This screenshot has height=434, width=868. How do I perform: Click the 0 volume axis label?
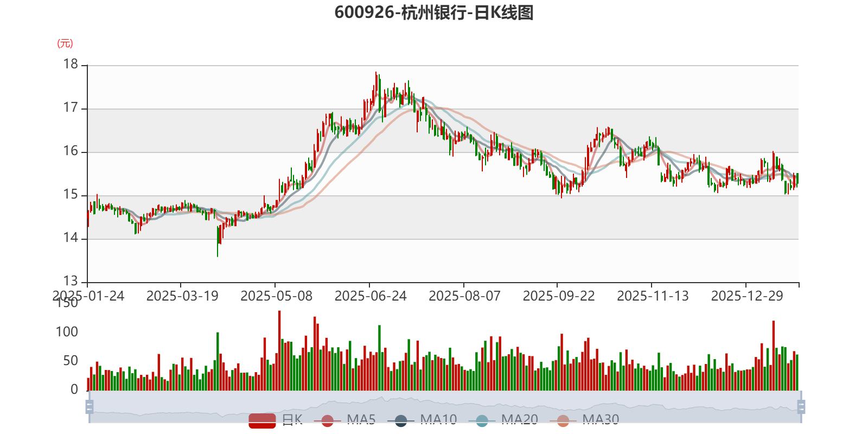(74, 390)
